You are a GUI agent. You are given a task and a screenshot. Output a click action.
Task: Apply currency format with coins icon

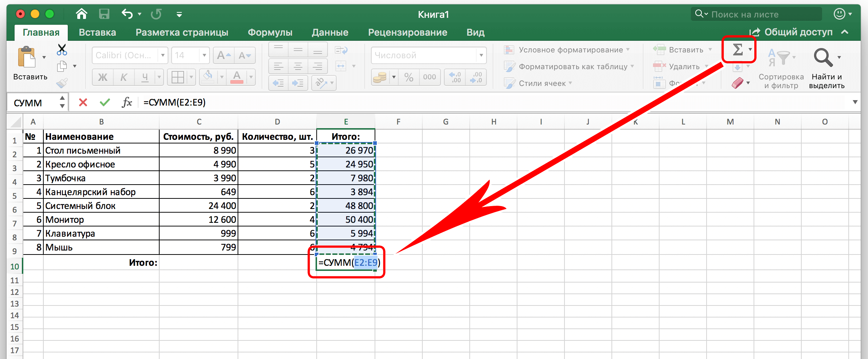[380, 77]
